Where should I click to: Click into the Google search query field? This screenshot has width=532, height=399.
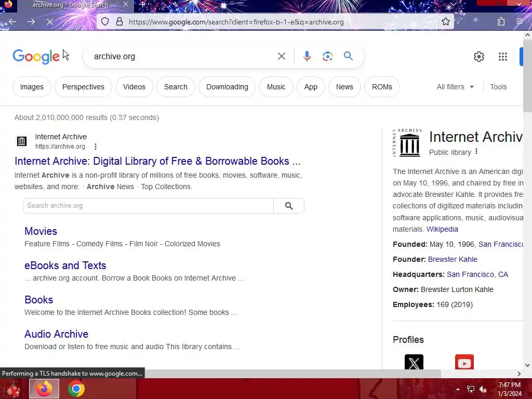(182, 56)
